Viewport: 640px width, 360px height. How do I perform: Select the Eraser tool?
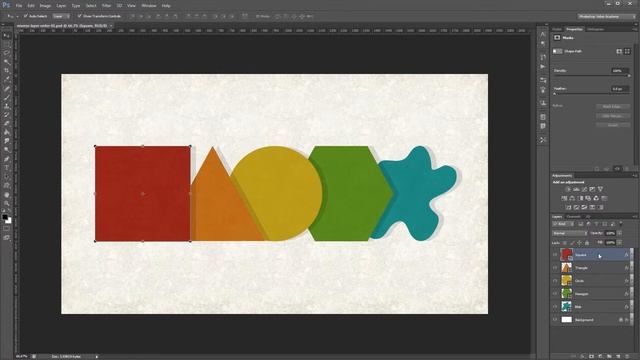(7, 123)
